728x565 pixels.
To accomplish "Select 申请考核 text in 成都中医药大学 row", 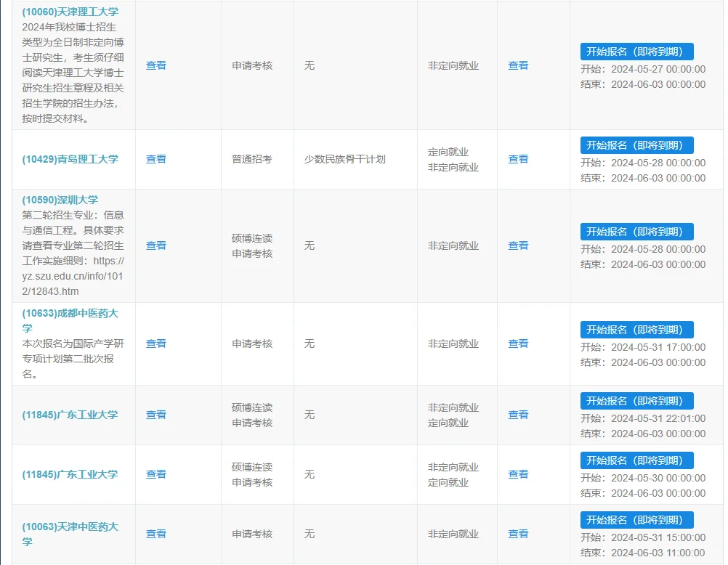I will 252,344.
